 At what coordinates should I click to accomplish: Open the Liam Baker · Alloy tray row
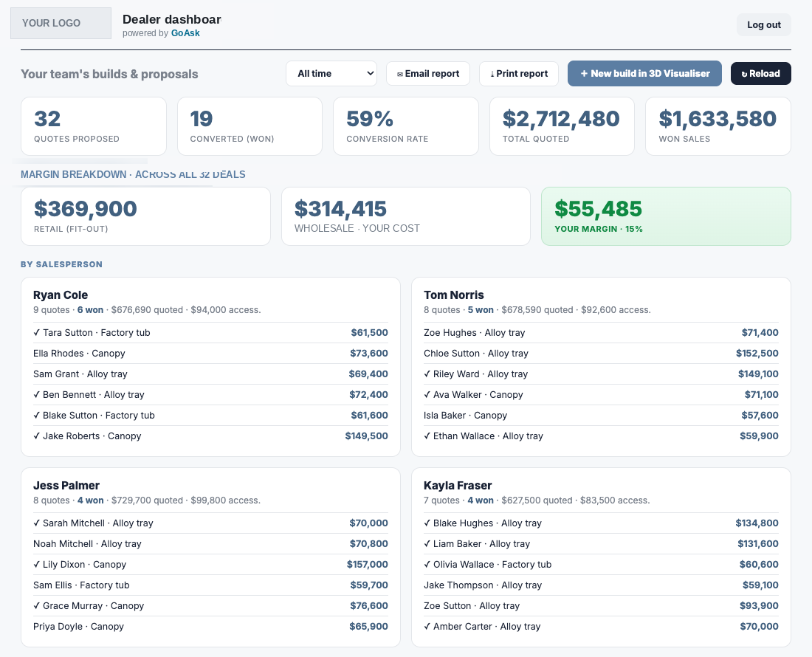[601, 544]
